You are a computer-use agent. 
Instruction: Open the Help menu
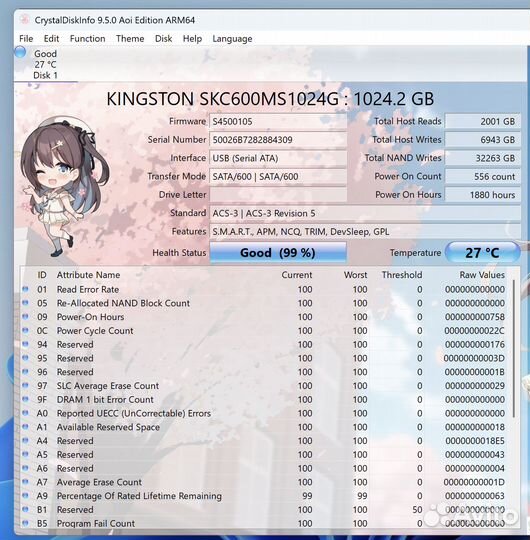(192, 39)
